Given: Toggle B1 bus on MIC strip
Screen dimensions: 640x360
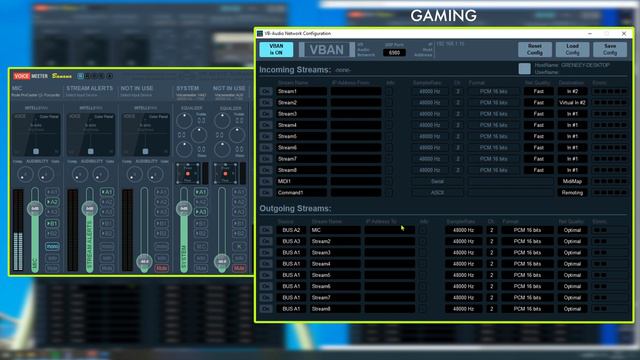Looking at the screenshot, I should (x=52, y=224).
